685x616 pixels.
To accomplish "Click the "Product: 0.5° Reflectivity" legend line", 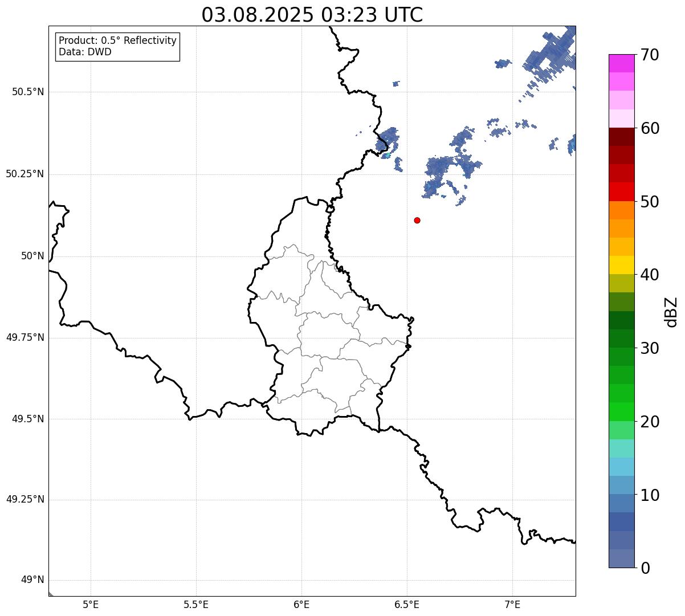I will tap(117, 41).
